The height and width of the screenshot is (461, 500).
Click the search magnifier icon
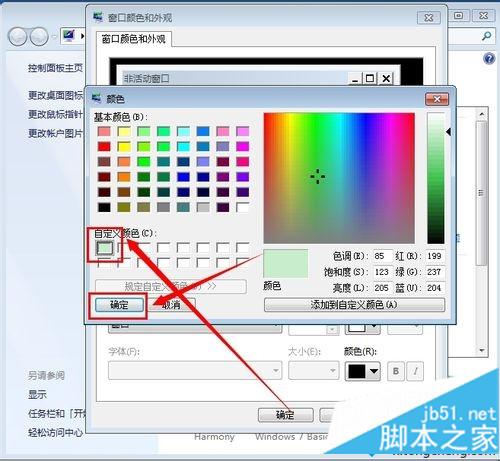486,36
